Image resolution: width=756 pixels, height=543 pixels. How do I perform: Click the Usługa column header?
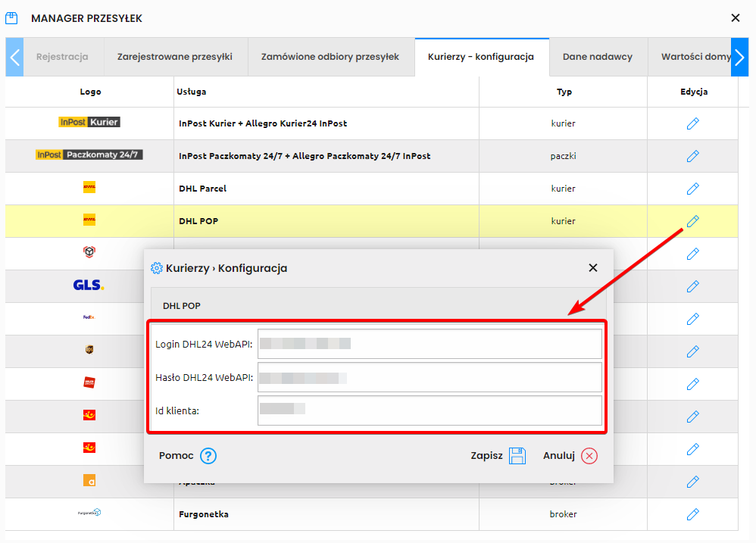click(192, 92)
